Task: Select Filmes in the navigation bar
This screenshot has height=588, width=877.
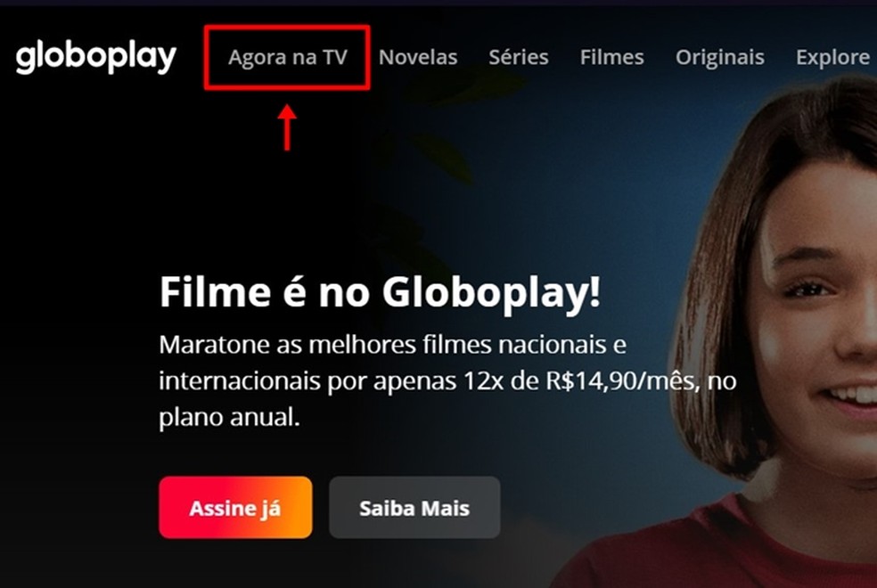Action: 612,57
